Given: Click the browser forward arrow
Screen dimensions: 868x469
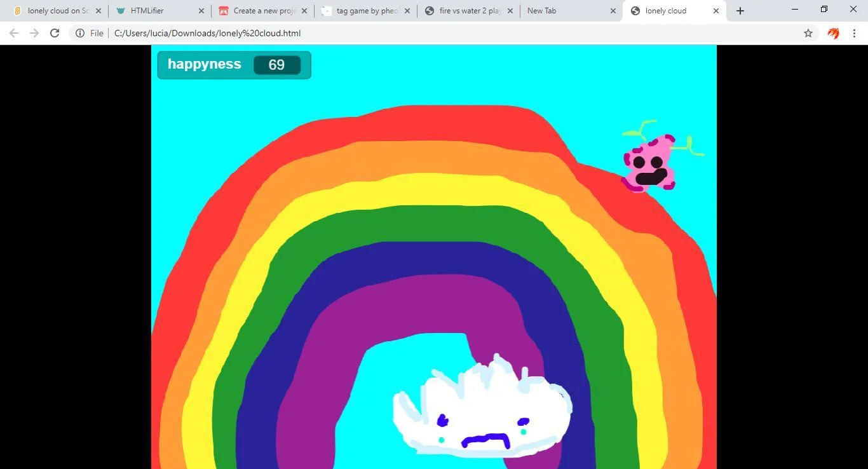Looking at the screenshot, I should pyautogui.click(x=34, y=33).
